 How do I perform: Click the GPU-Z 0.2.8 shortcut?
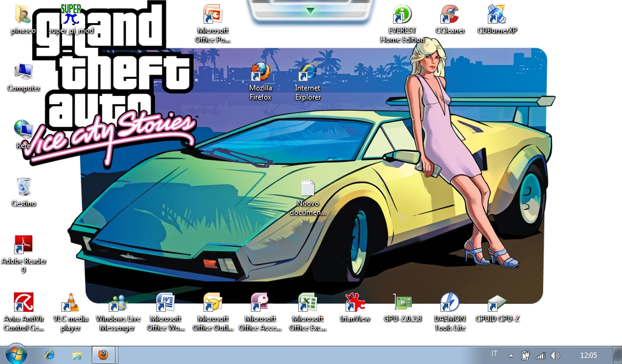click(x=402, y=302)
